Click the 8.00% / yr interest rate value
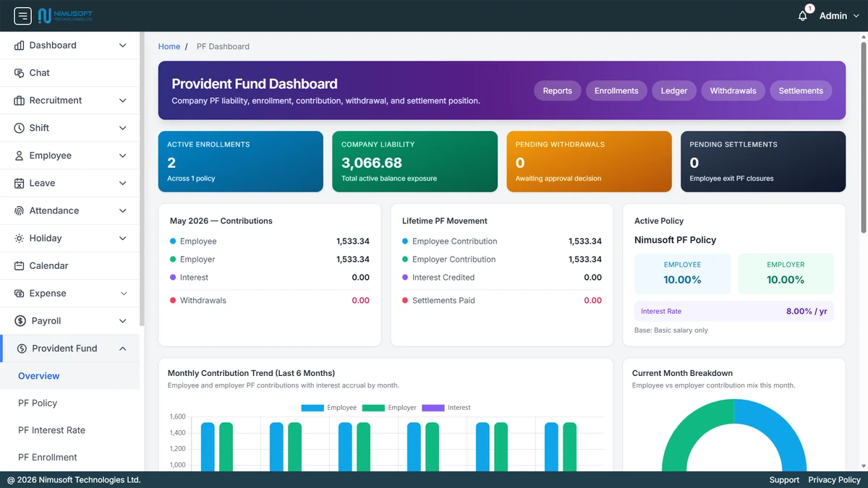868x488 pixels. pyautogui.click(x=807, y=312)
